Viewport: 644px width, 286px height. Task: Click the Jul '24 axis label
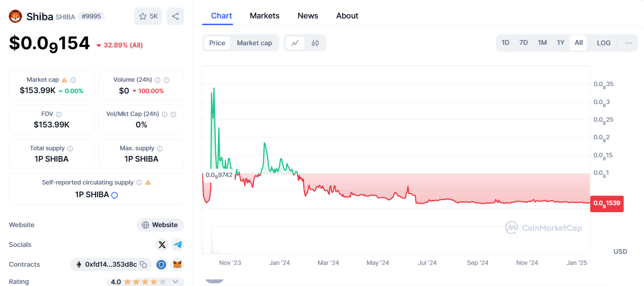[x=427, y=263]
